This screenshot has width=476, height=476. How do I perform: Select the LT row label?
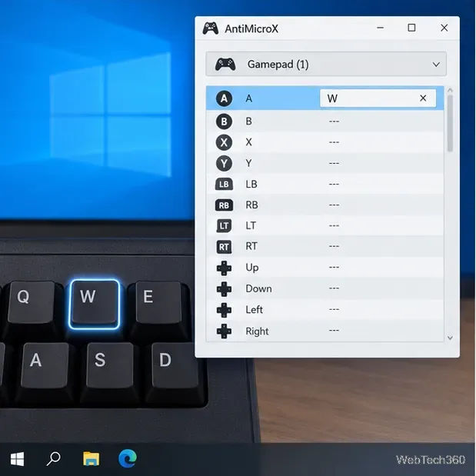251,225
